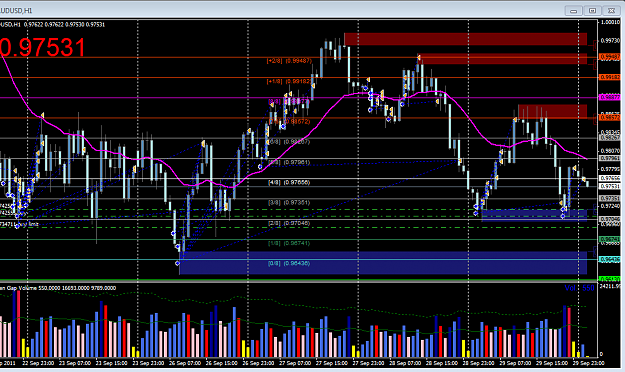Image resolution: width=625 pixels, height=372 pixels.
Task: Select the OHLC header line 0.97622 0.97622 0.97530 0.97531
Action: click(x=64, y=25)
